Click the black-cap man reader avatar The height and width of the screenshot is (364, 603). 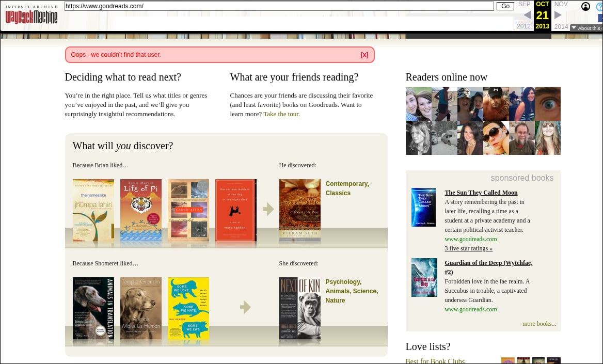[496, 104]
